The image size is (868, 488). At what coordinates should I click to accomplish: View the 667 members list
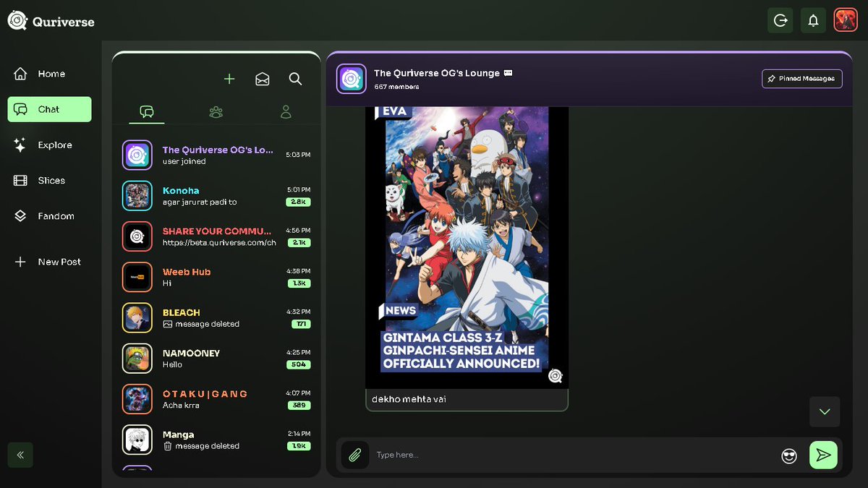[396, 87]
